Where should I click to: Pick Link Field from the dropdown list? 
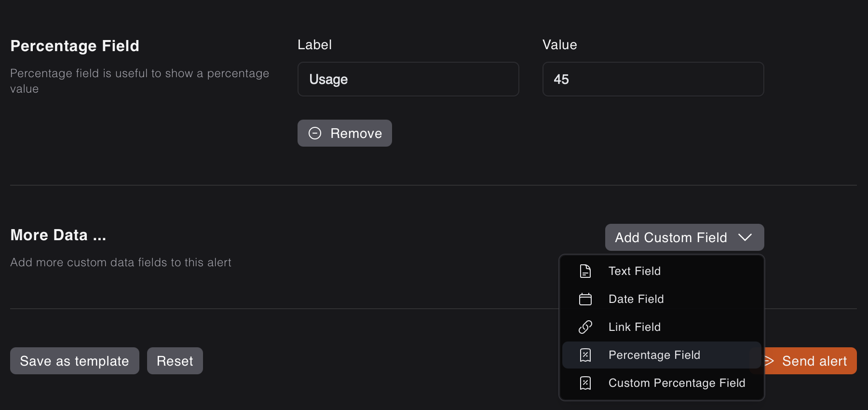click(x=634, y=327)
